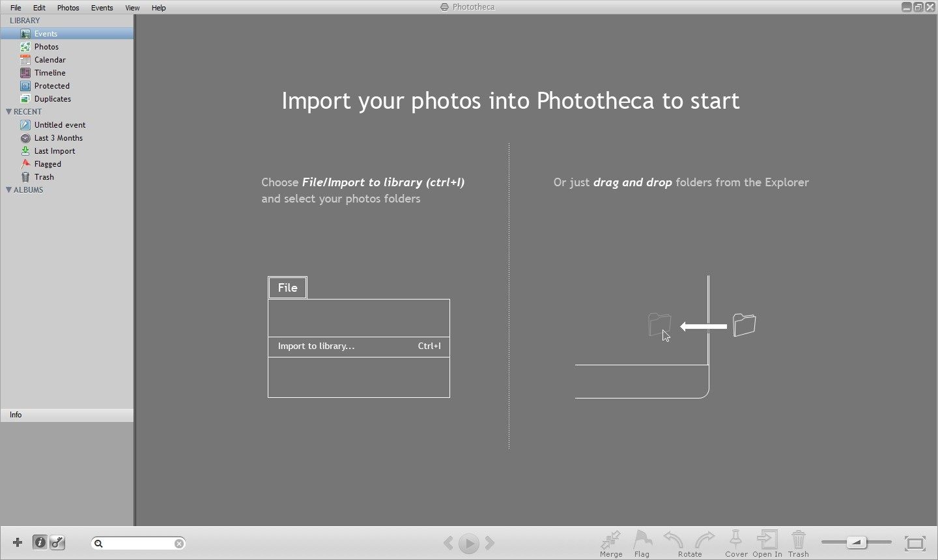This screenshot has height=560, width=938.
Task: Click the Cover pin icon
Action: click(x=735, y=539)
